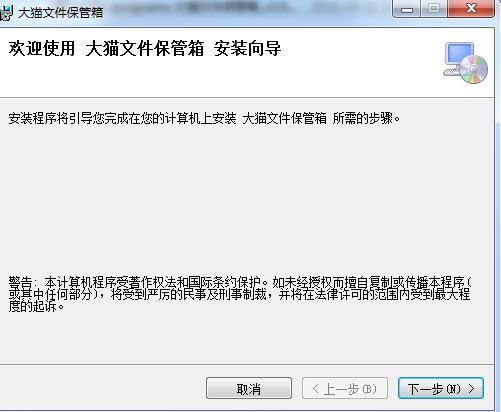Click the grayed-out maximize button
The width and height of the screenshot is (501, 412).
click(x=434, y=9)
